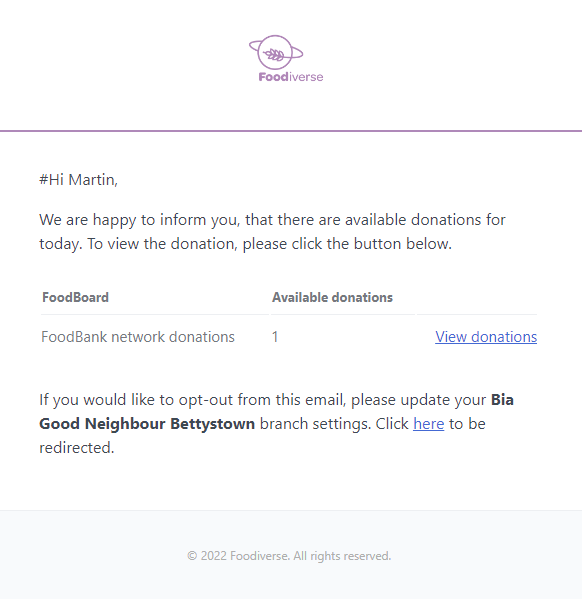The image size is (582, 599).
Task: Click the '#Hi Martin,' greeting line
Action: (x=78, y=180)
